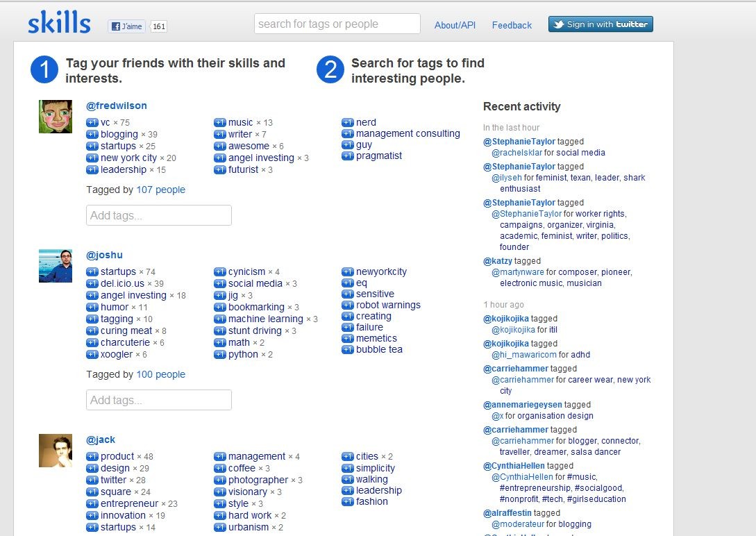
Task: Click the +1 icon beside walking
Action: pyautogui.click(x=348, y=479)
